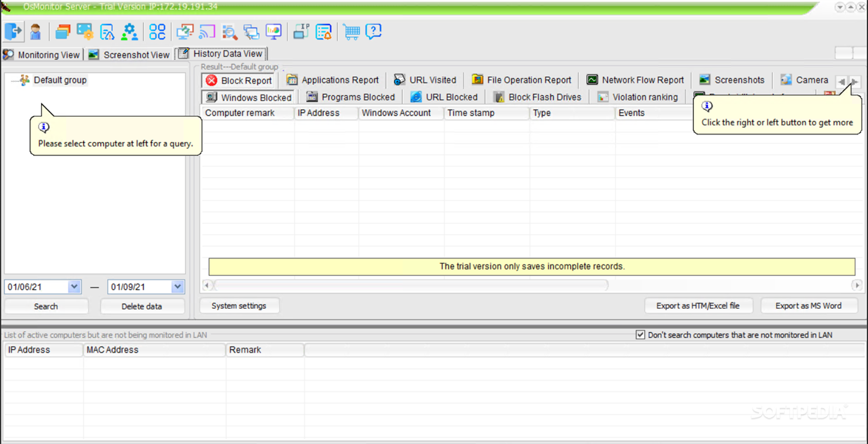Click horizontal scrollbar left arrow in results
868x444 pixels.
(x=207, y=285)
